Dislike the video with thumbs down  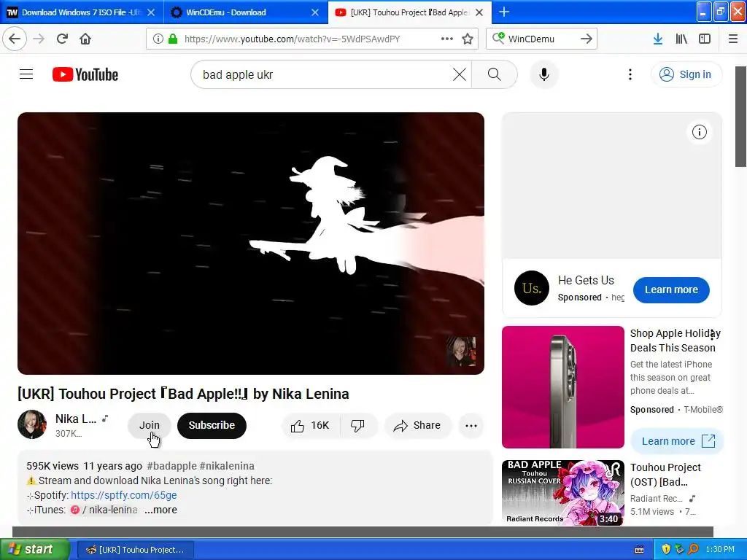(358, 425)
